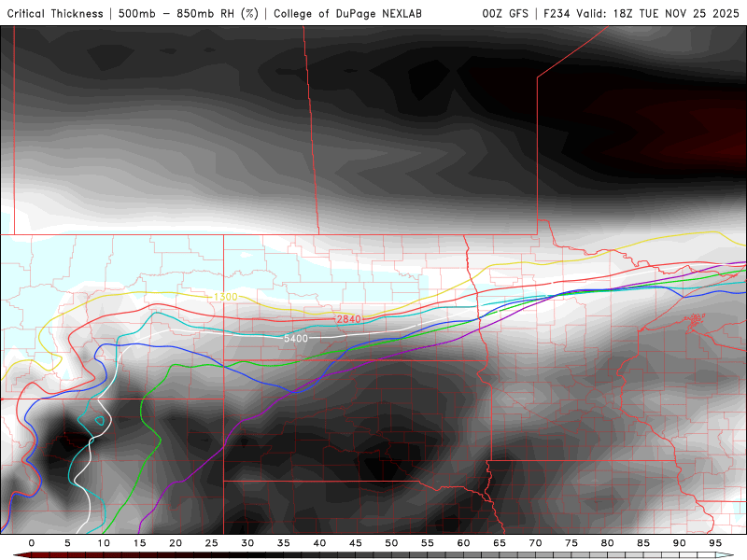This screenshot has height=560, width=747.
Task: Select the '80' tick on the color scale
Action: coord(608,543)
